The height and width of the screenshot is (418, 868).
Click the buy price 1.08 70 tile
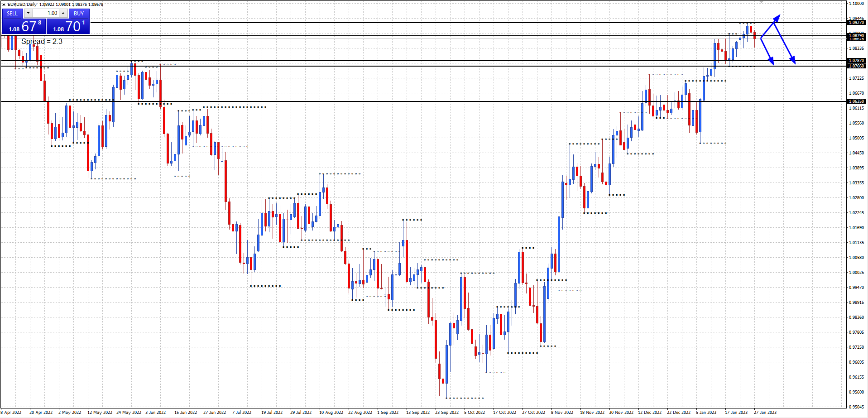pyautogui.click(x=68, y=27)
